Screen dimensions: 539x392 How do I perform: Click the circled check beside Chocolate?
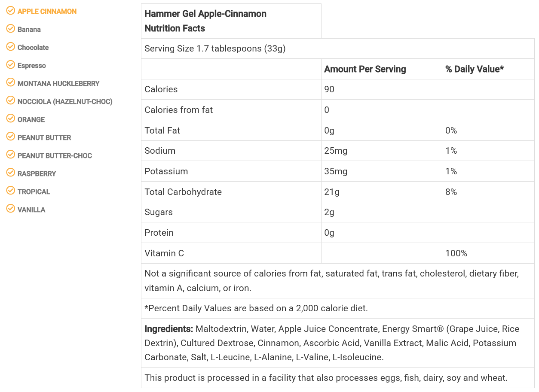(x=11, y=47)
